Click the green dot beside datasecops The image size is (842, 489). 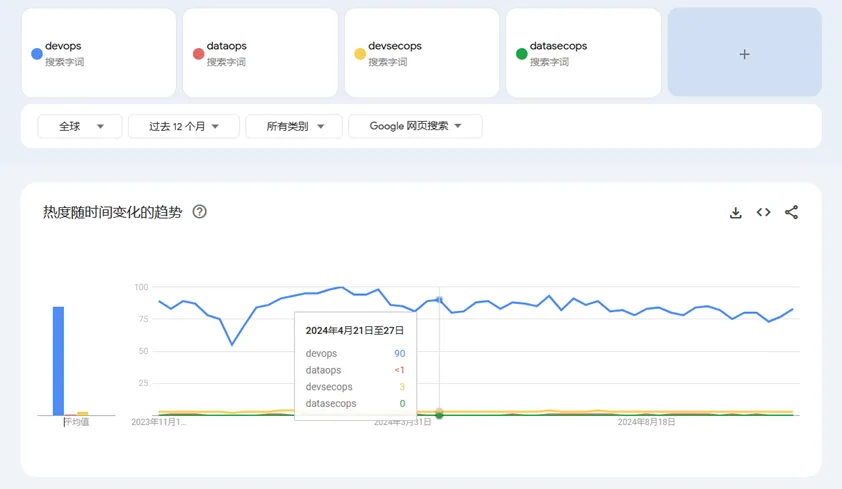coord(521,54)
